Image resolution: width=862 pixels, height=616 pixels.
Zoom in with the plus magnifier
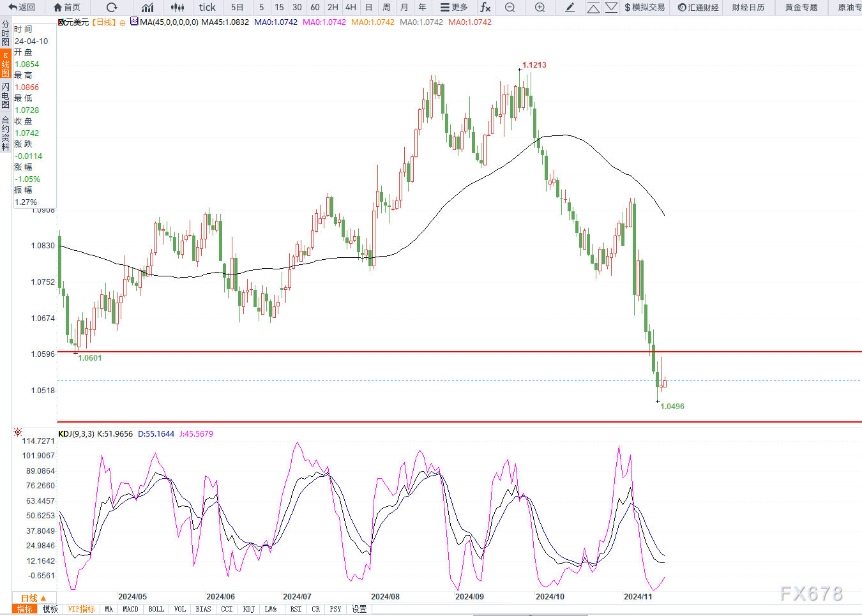540,8
